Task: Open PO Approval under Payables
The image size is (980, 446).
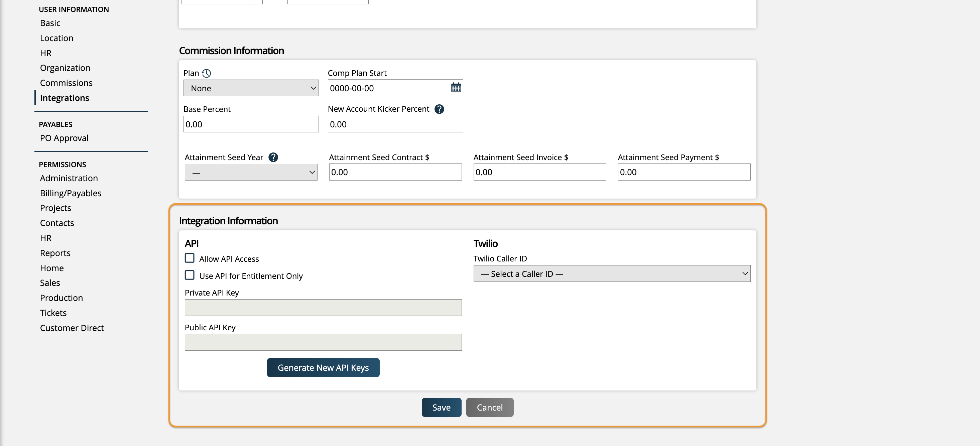Action: point(64,138)
